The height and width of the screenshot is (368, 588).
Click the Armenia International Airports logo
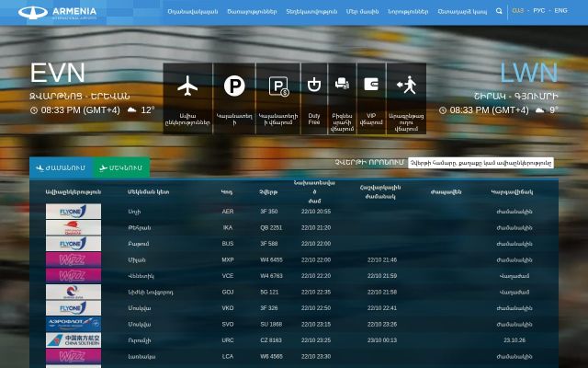[57, 12]
